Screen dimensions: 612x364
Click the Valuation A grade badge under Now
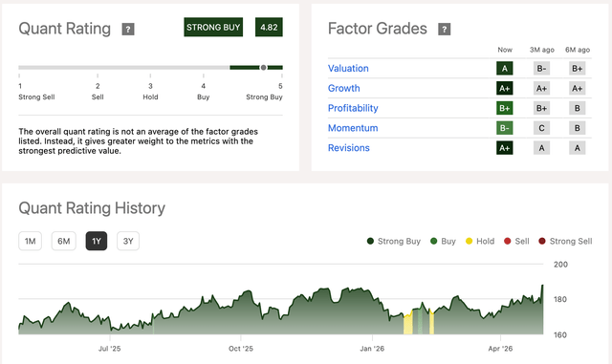[x=505, y=68]
